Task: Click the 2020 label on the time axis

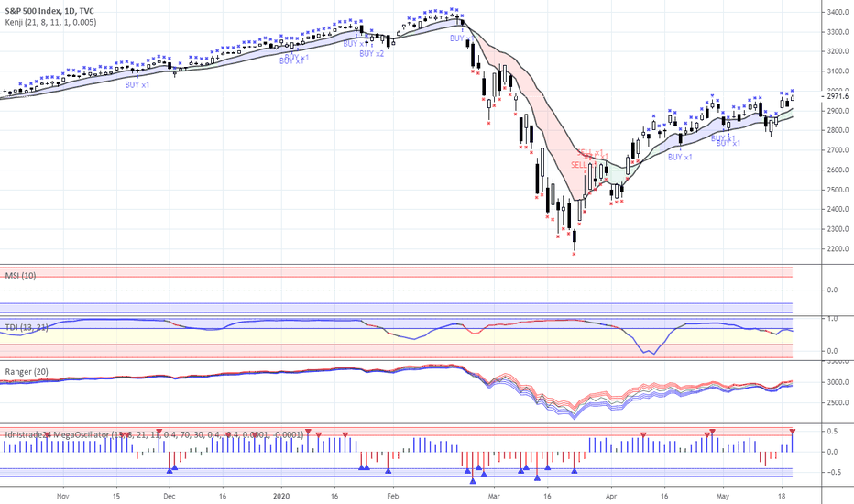Action: coord(281,497)
